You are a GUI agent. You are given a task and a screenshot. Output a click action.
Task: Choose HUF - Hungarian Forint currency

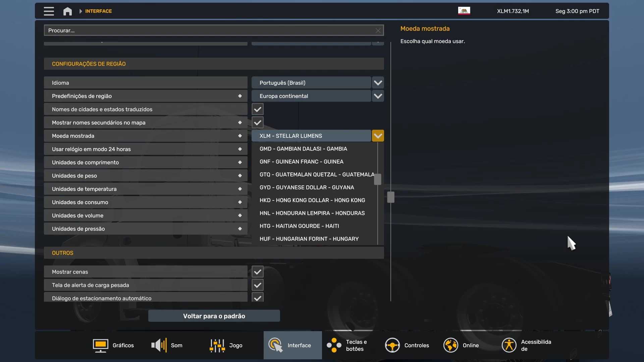[x=309, y=239]
